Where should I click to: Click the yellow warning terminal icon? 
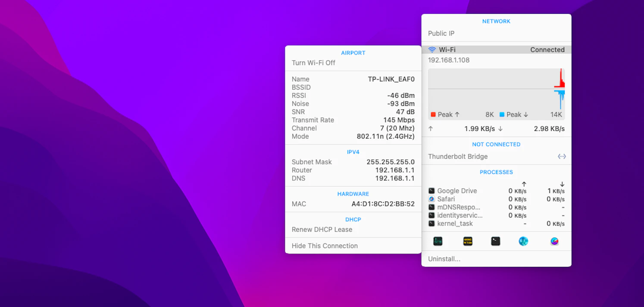(x=467, y=241)
